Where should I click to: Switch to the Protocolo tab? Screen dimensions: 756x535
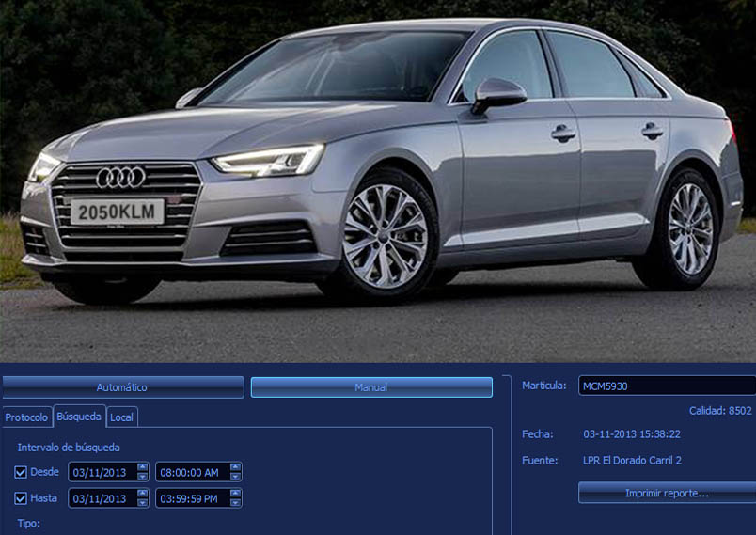(x=26, y=417)
